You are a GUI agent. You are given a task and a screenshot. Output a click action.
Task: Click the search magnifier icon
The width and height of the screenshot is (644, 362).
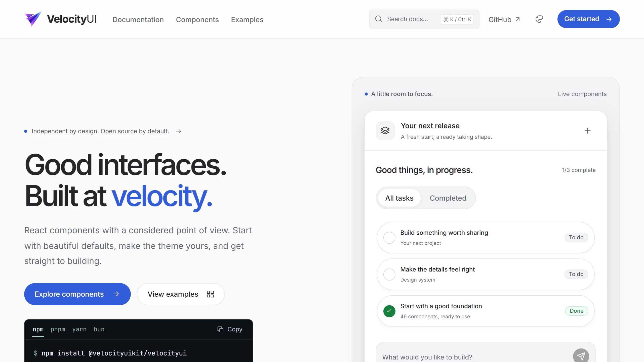point(378,19)
